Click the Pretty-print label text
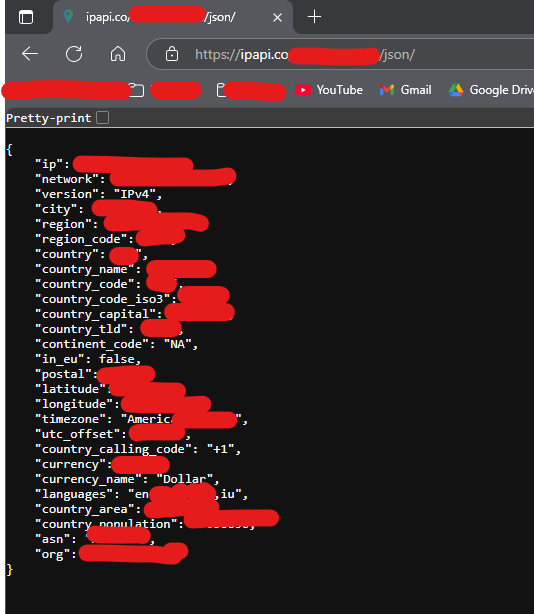This screenshot has width=534, height=614. 49,118
